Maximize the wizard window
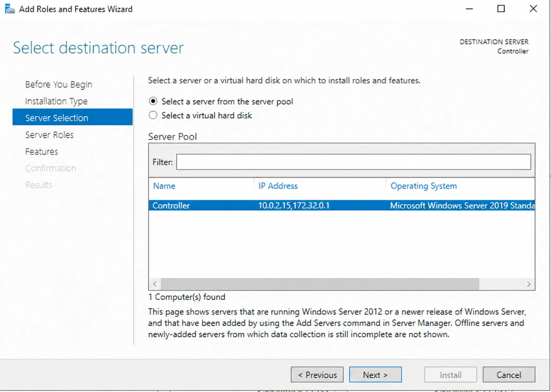The image size is (551, 392). click(501, 9)
